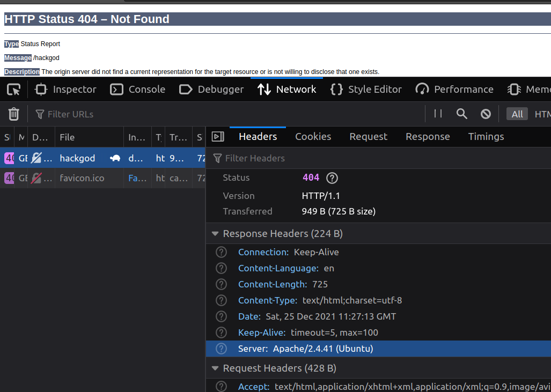Viewport: 551px width, 392px height.
Task: Toggle the network details pane icon
Action: click(218, 137)
